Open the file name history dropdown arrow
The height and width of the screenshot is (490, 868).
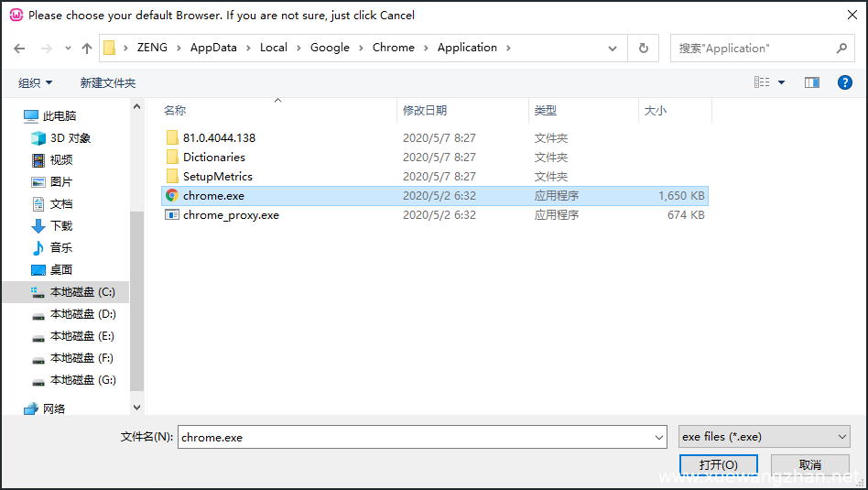click(658, 438)
